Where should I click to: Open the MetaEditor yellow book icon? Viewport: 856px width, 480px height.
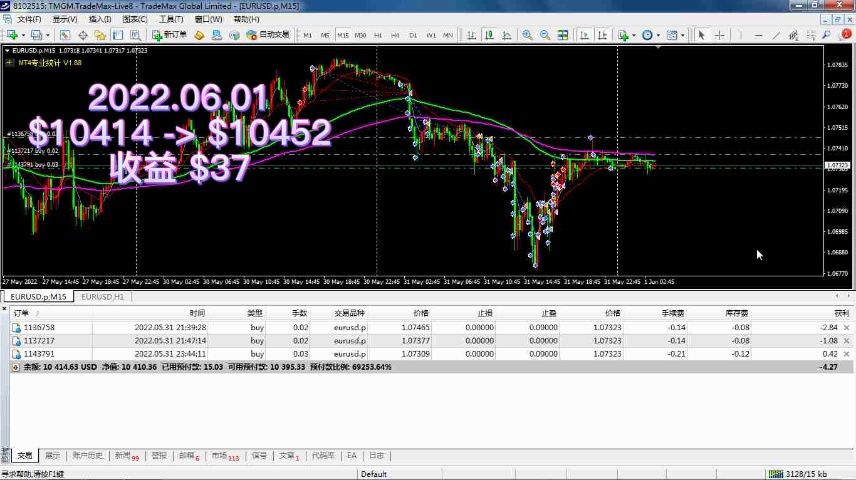point(199,35)
